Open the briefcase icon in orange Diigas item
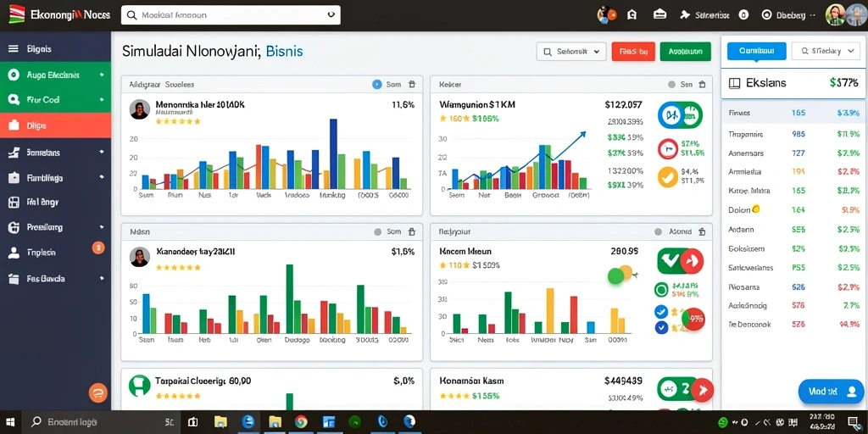This screenshot has width=868, height=434. (x=14, y=125)
